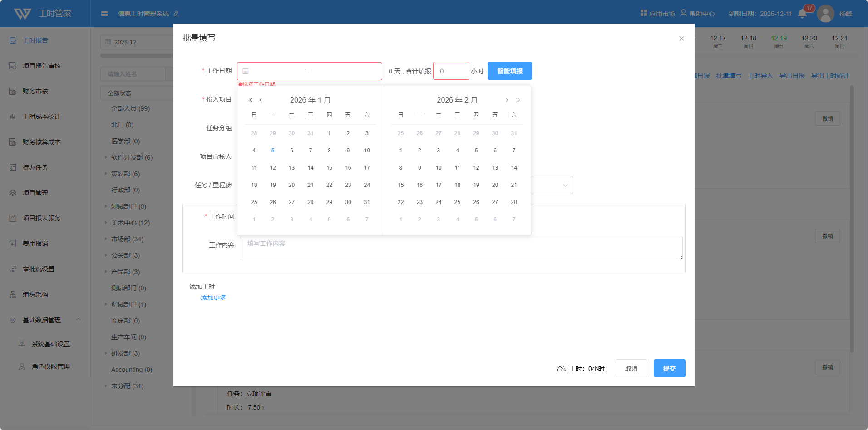
Task: Go to previous month in calendar
Action: click(x=261, y=100)
